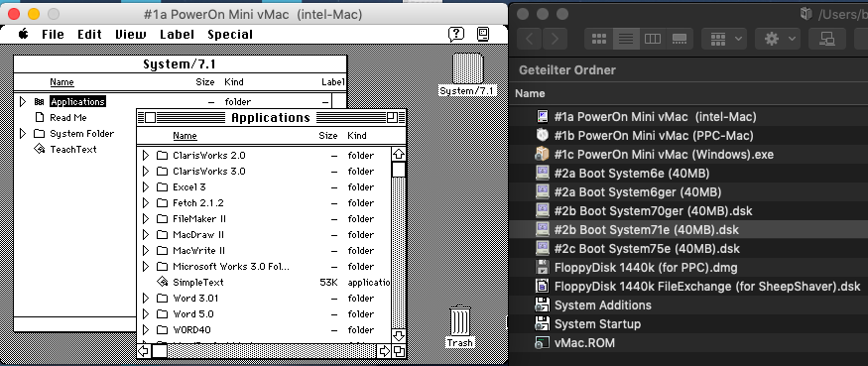Expand the Applications folder in System/7.1 window
The width and height of the screenshot is (868, 366).
click(x=23, y=102)
